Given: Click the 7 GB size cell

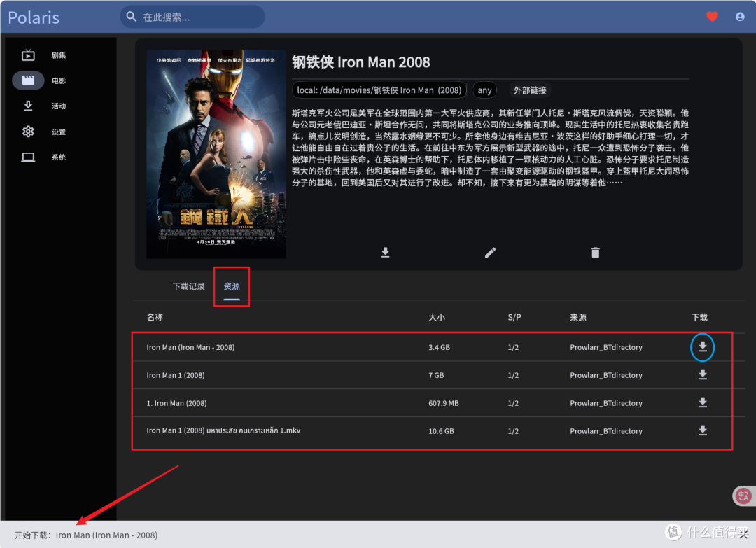Looking at the screenshot, I should click(x=436, y=375).
